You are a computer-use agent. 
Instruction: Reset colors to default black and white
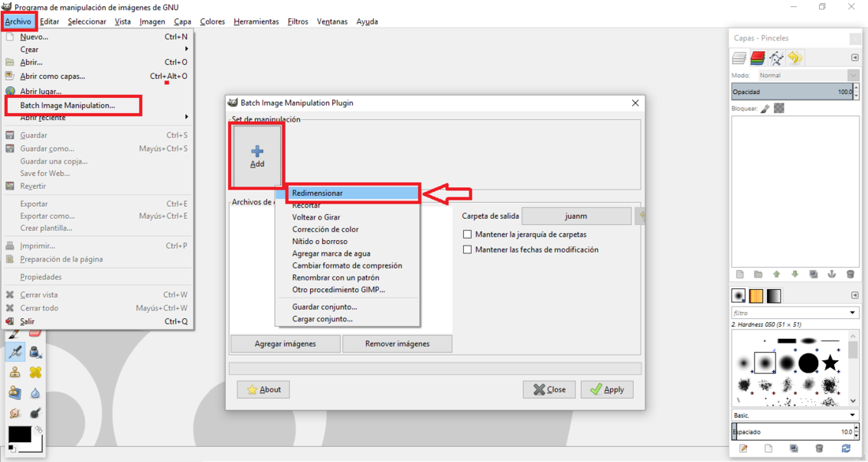[x=12, y=448]
